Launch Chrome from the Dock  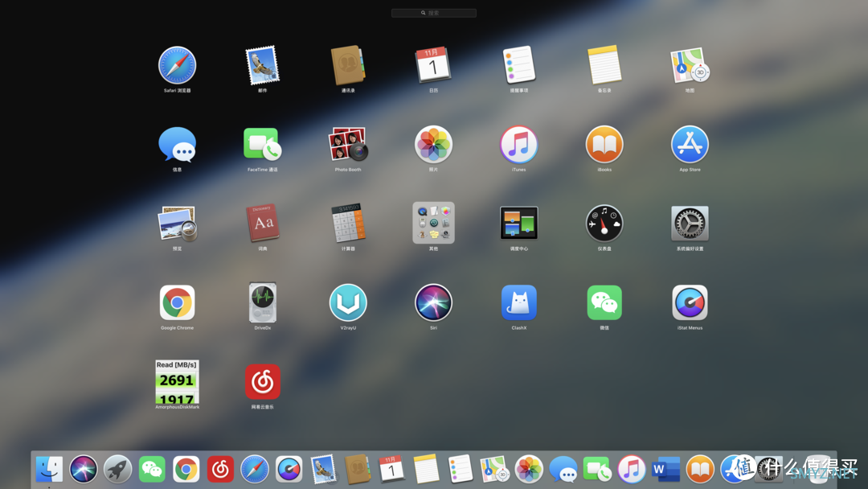click(x=186, y=469)
